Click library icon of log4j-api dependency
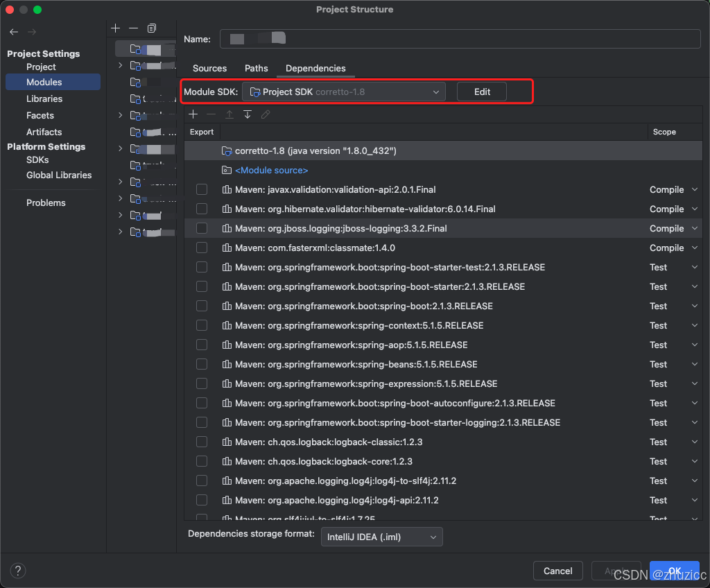This screenshot has width=710, height=588. click(227, 500)
